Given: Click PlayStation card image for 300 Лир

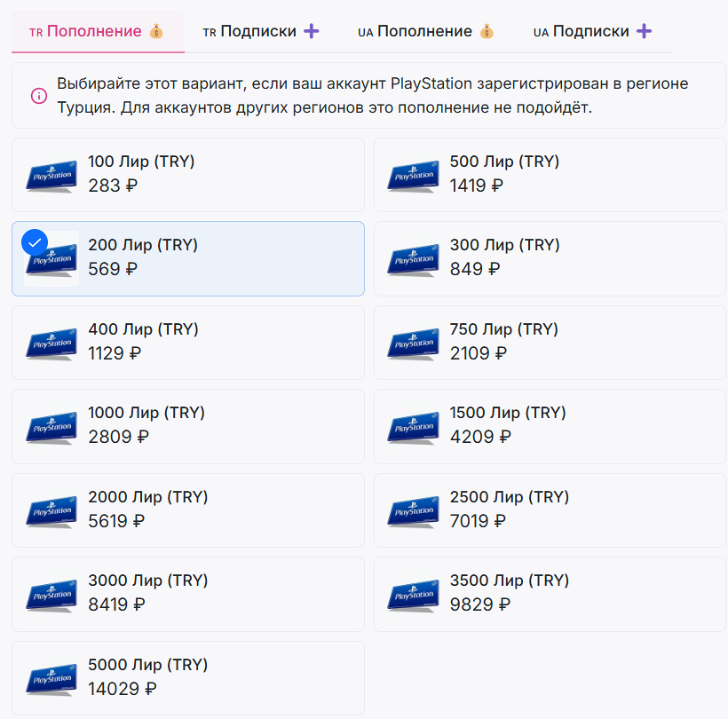Looking at the screenshot, I should 413,260.
